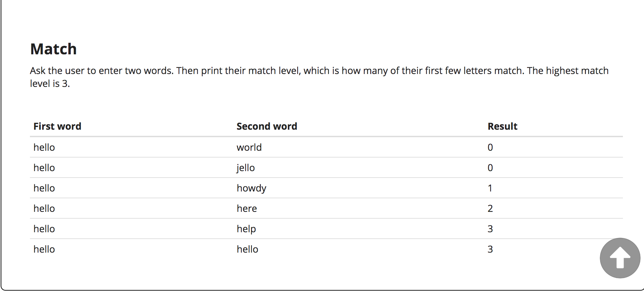This screenshot has height=292, width=644.
Task: Click the Result value 0 in row one
Action: [x=490, y=147]
